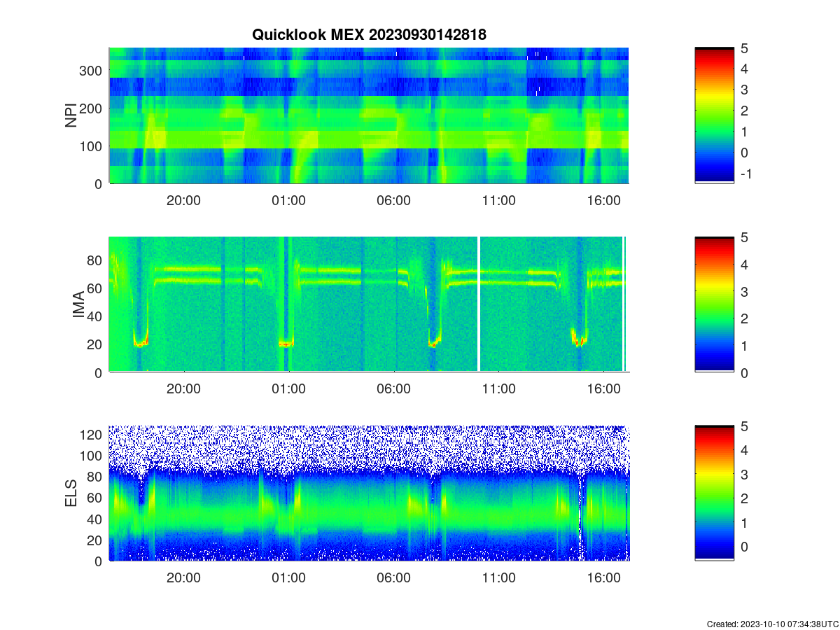
Task: Click inside the ELS spectrogram panel
Action: tap(369, 493)
